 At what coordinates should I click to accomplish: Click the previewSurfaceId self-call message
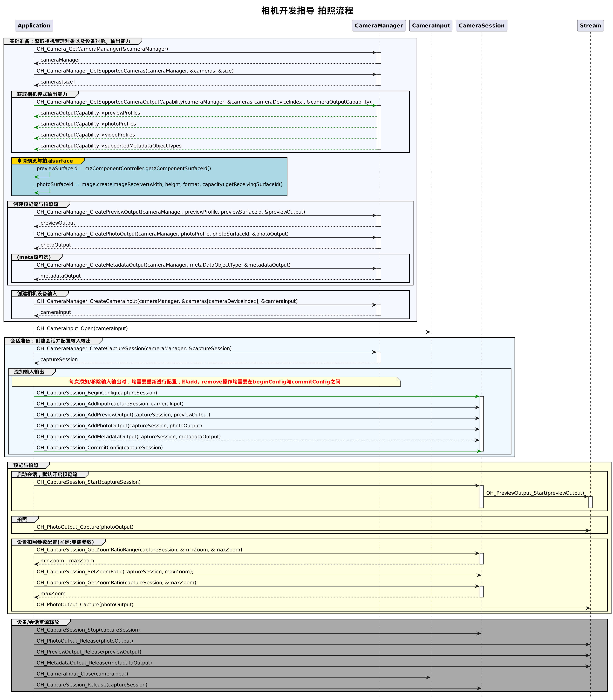(124, 168)
